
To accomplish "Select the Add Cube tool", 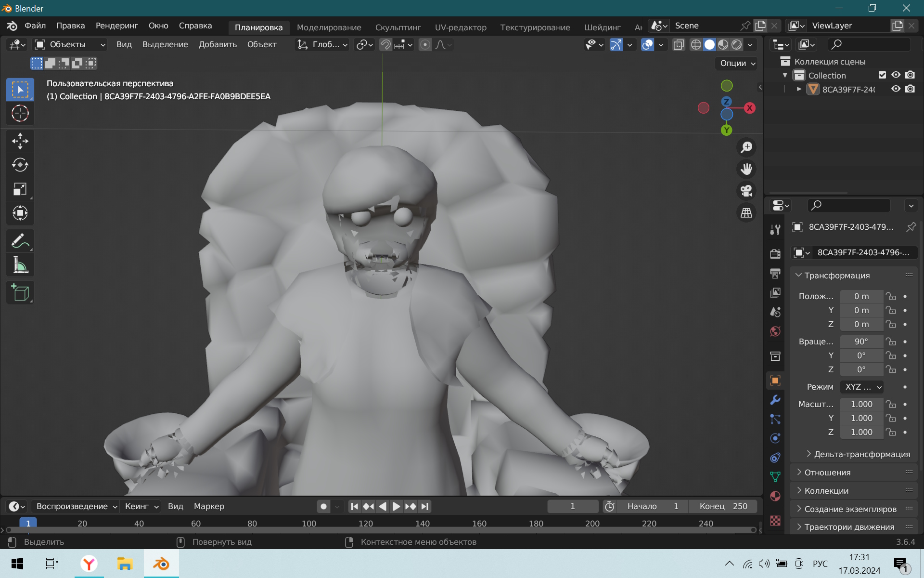I will coord(20,292).
